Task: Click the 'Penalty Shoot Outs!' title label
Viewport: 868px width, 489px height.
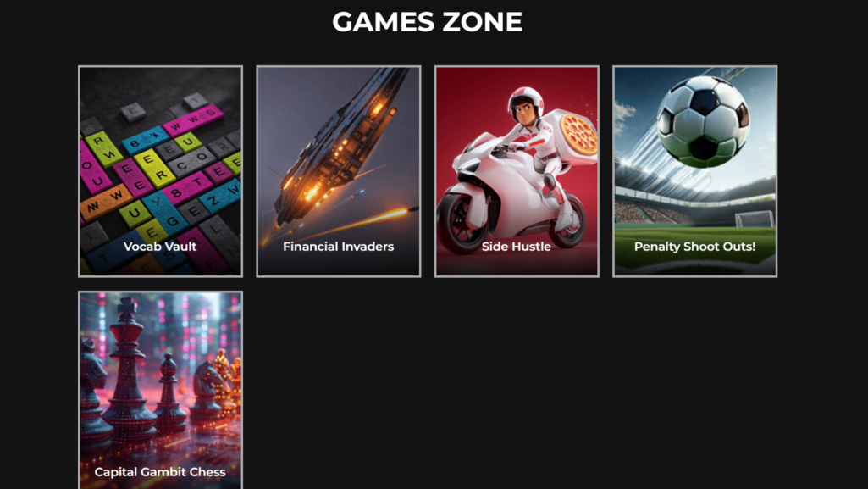Action: (x=694, y=247)
